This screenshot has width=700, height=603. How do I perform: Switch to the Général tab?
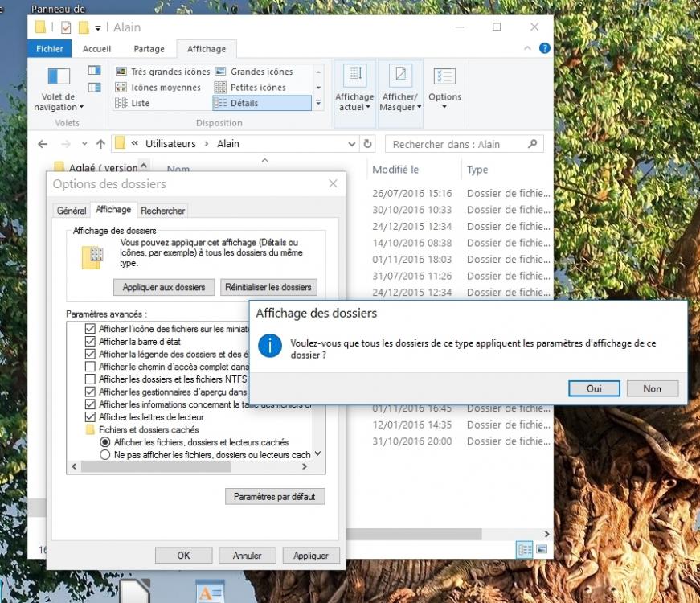click(x=72, y=211)
